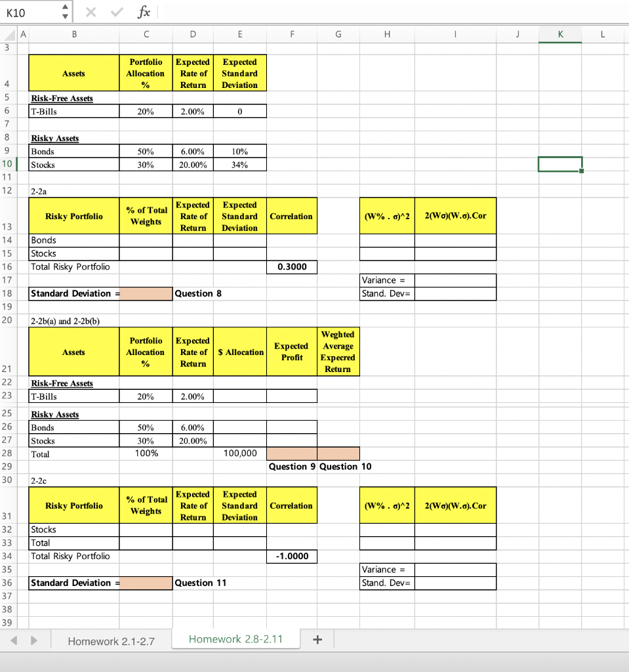Click the 100,000 total allocation cell
629x672 pixels.
tap(240, 453)
